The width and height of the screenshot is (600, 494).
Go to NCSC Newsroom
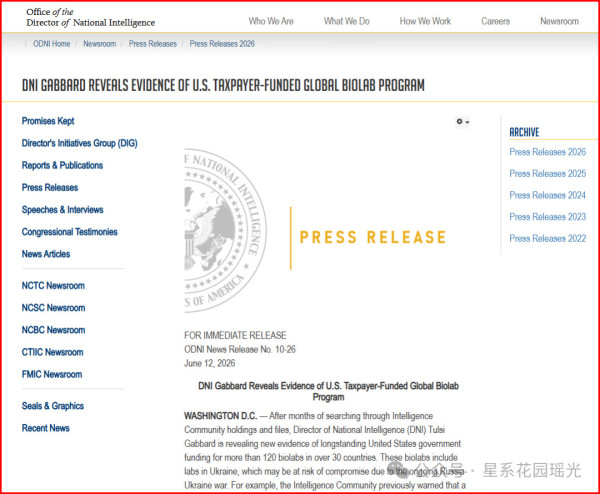pyautogui.click(x=53, y=308)
